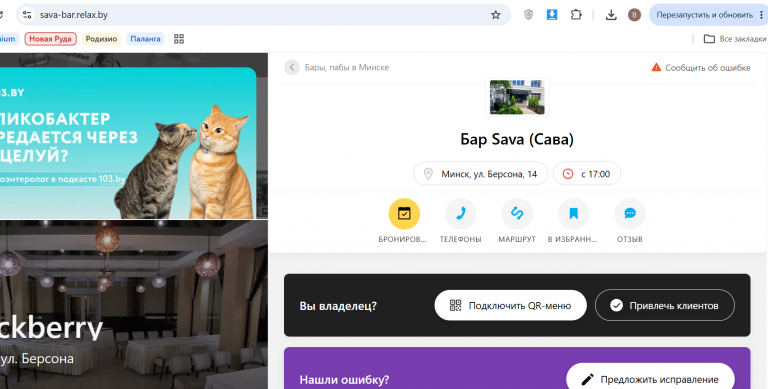The width and height of the screenshot is (768, 389).
Task: Click the В избранное bookmark icon
Action: coord(574,214)
